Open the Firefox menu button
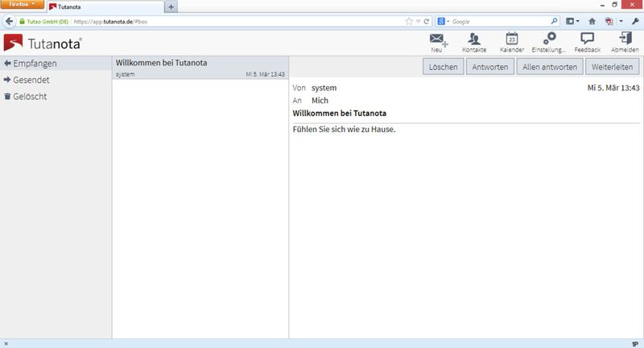Screen dimensions: 644x348 [x=23, y=4]
